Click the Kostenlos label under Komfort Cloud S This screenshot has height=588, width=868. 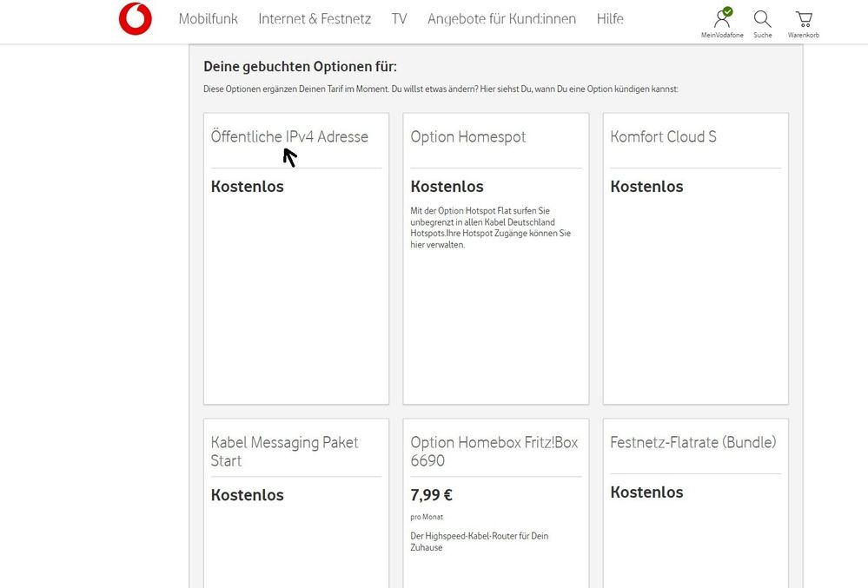[646, 186]
